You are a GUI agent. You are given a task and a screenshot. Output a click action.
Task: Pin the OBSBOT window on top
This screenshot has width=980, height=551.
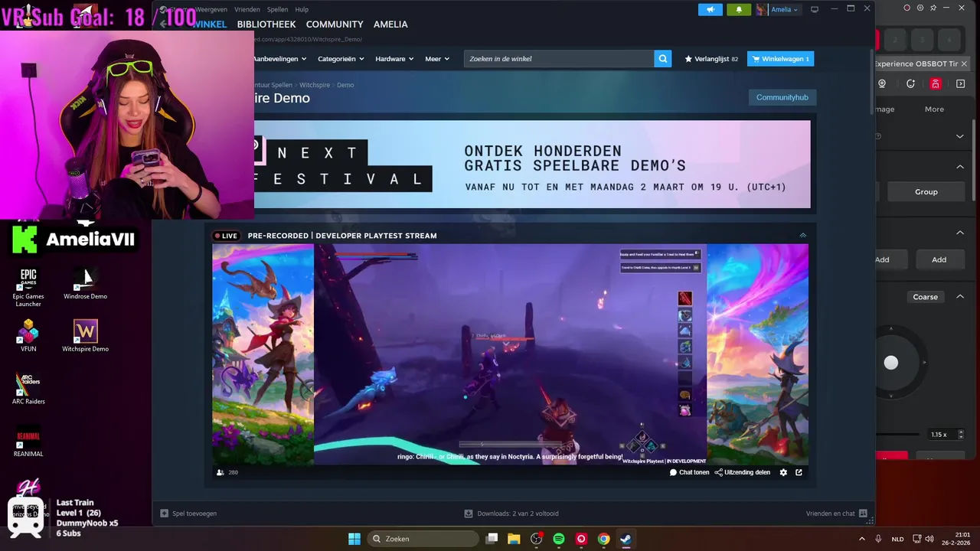[x=933, y=8]
